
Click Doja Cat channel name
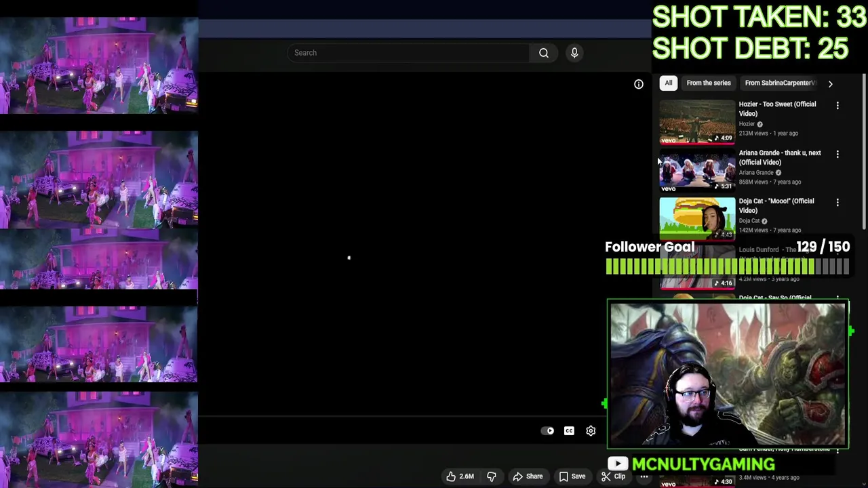[749, 220]
